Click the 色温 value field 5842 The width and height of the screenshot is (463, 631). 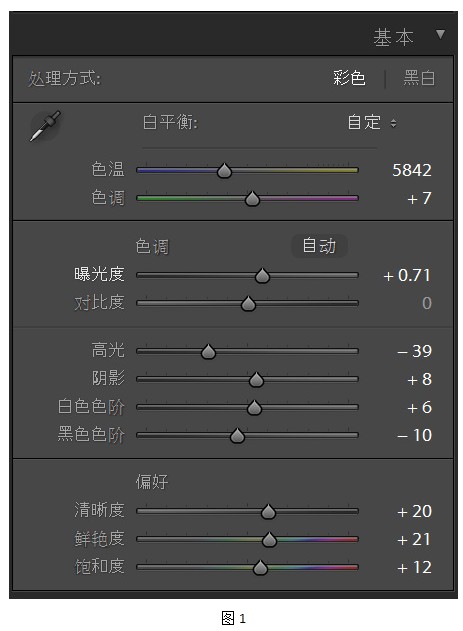(x=412, y=170)
